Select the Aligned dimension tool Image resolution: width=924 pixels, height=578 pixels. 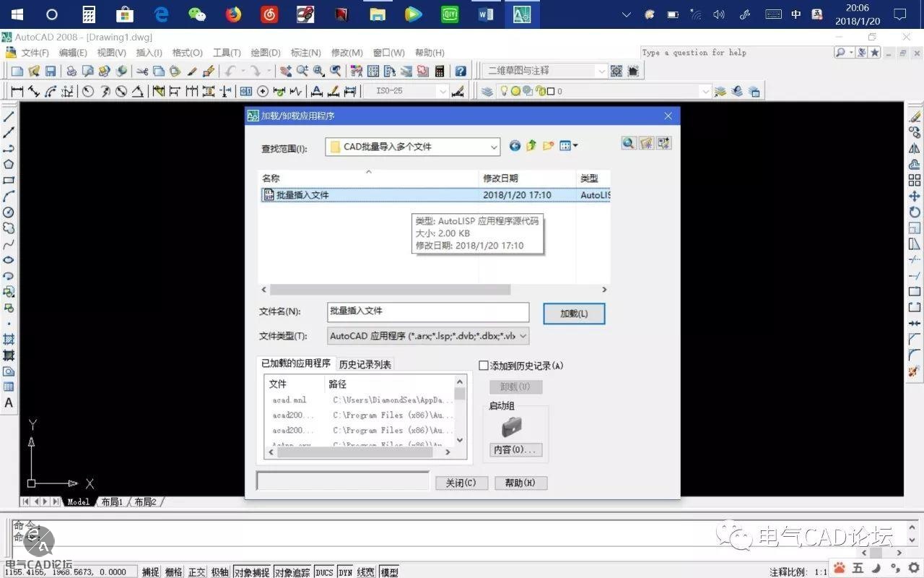click(34, 91)
